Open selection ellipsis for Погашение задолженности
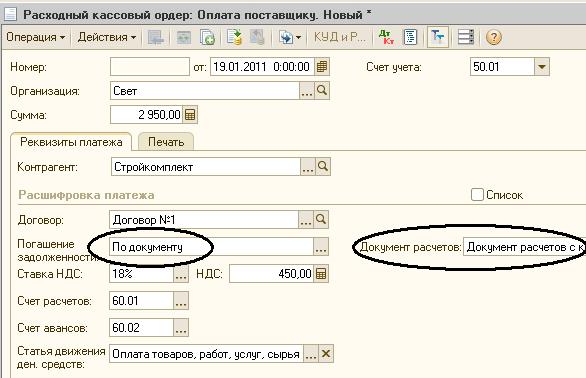586x378 pixels. [x=321, y=247]
